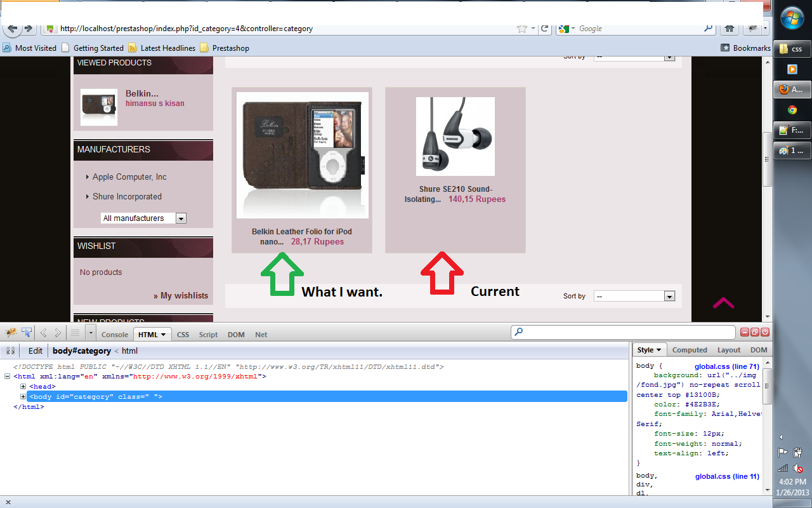Image resolution: width=812 pixels, height=508 pixels.
Task: Open the css folder taskbar button
Action: (792, 49)
